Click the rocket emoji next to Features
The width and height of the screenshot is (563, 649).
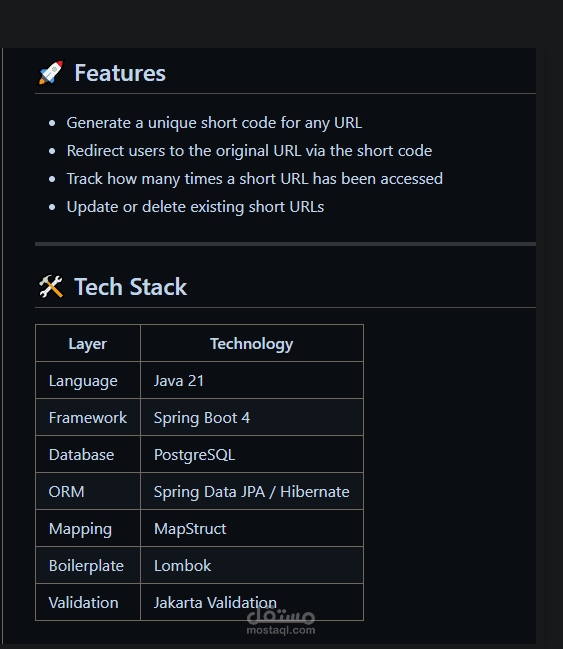point(51,72)
